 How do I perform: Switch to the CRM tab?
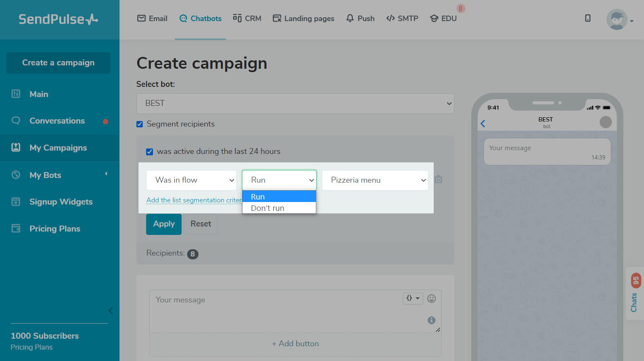[x=247, y=19]
